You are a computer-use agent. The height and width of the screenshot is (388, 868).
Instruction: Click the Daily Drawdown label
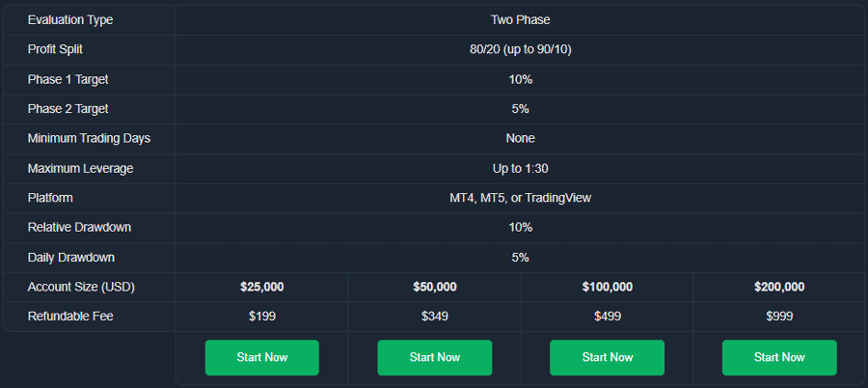pyautogui.click(x=70, y=258)
